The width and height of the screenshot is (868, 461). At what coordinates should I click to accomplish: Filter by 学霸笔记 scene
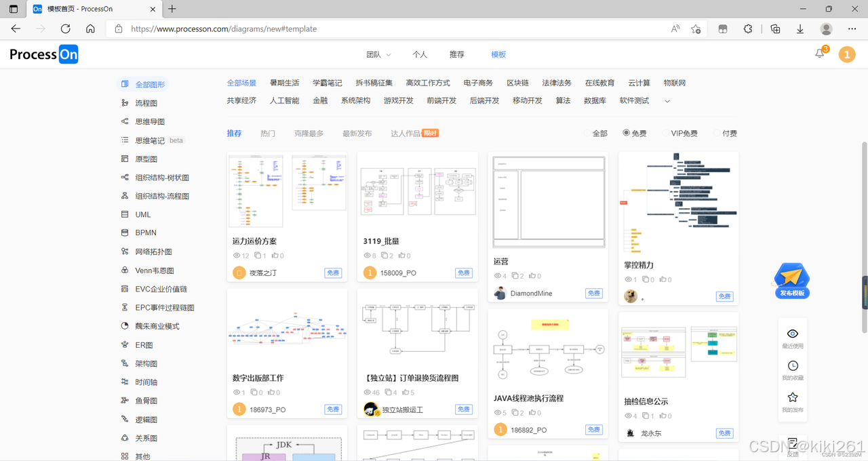coord(328,83)
